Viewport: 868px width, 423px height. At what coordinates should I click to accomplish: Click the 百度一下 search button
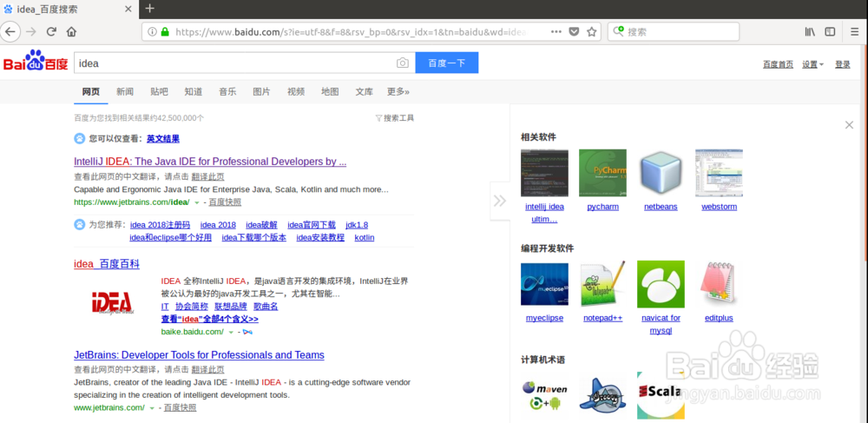(447, 63)
